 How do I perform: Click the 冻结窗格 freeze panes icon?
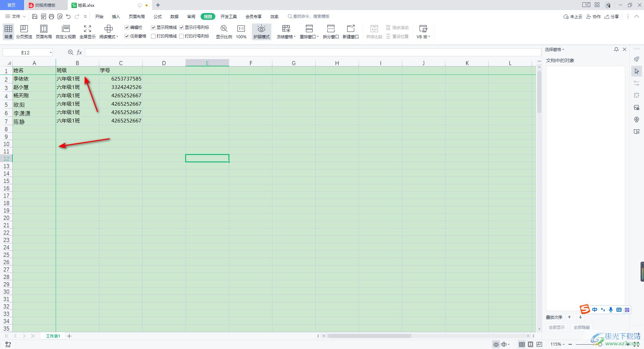click(x=286, y=29)
